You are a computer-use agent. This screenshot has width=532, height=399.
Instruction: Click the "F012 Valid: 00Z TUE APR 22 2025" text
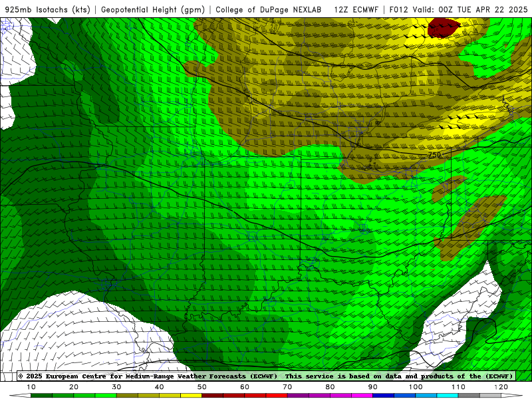[458, 9]
